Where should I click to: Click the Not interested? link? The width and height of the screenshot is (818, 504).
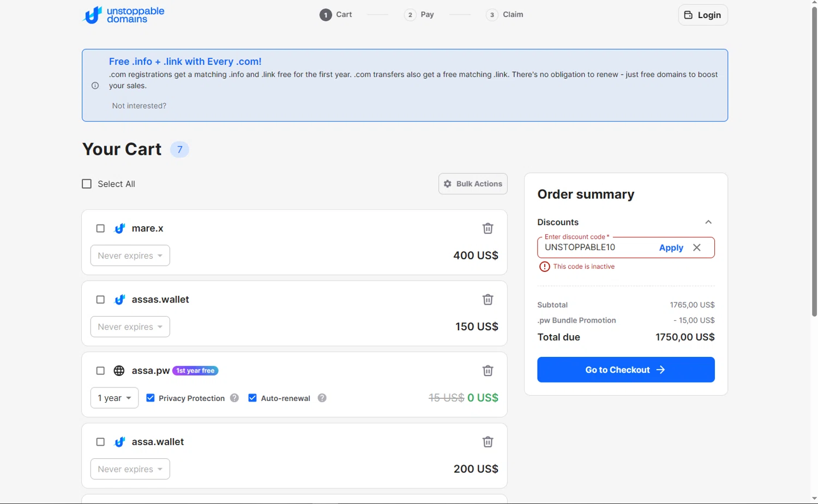pos(139,106)
